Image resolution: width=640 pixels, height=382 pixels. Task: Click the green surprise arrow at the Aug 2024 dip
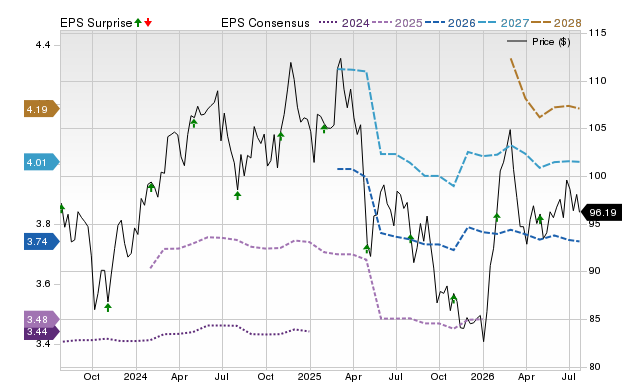[238, 195]
